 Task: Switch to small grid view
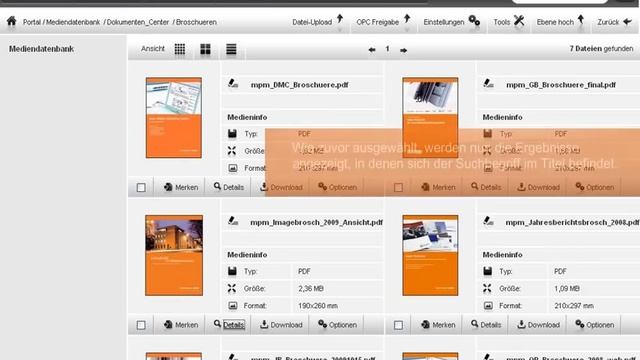(x=180, y=49)
